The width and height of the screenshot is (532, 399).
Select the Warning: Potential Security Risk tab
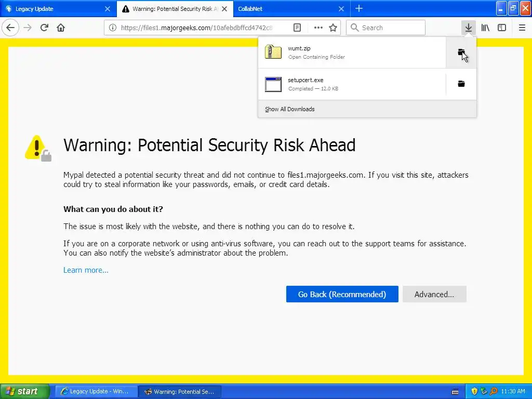pos(175,9)
